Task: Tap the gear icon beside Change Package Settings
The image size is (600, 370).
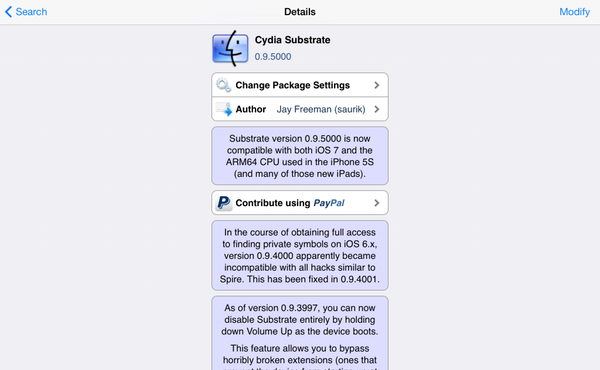Action: [223, 85]
